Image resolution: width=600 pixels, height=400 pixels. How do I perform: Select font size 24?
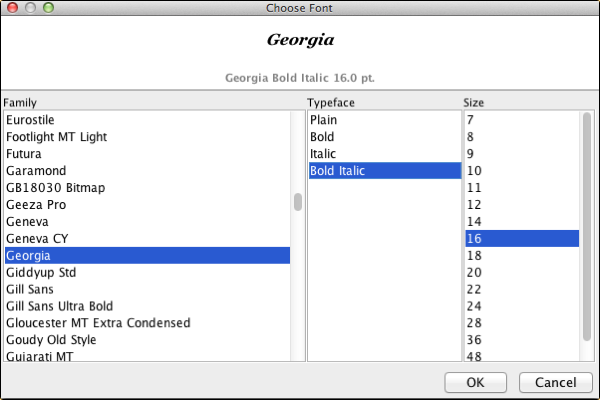tap(522, 306)
